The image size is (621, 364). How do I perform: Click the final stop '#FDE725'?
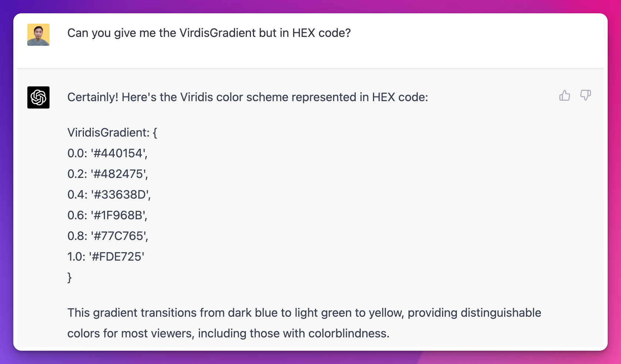117,257
